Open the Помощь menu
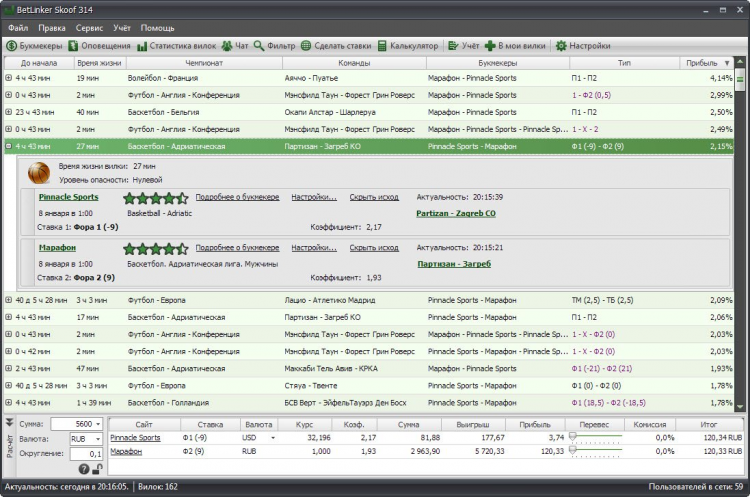This screenshot has height=497, width=750. (x=157, y=28)
